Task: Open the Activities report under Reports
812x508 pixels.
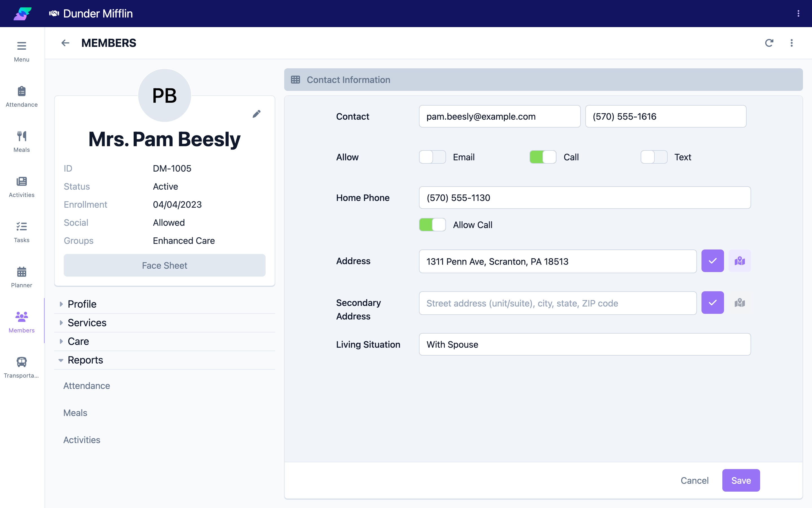Action: point(82,440)
